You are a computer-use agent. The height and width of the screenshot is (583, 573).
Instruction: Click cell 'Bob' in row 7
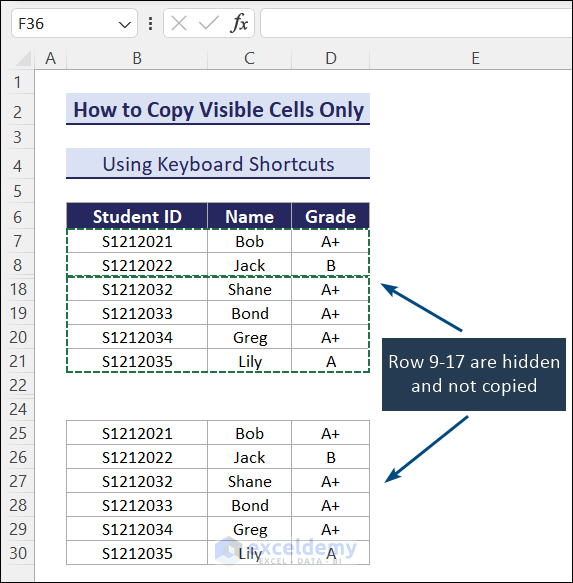coord(250,242)
